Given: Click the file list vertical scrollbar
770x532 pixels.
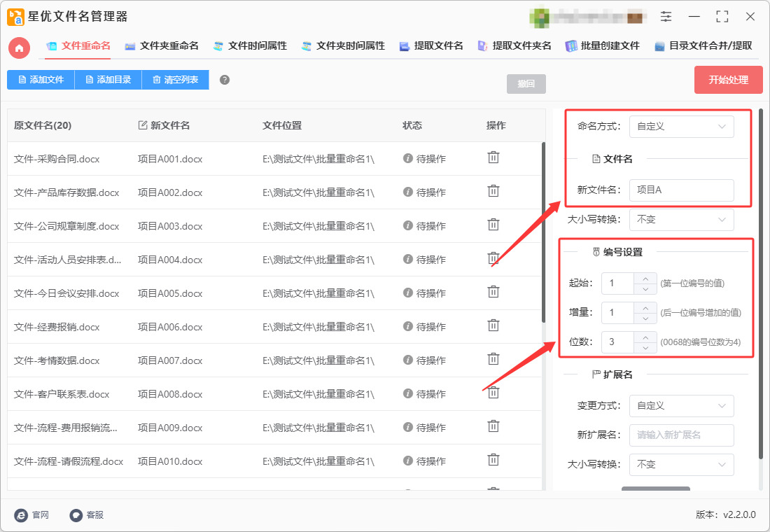Looking at the screenshot, I should point(543,233).
